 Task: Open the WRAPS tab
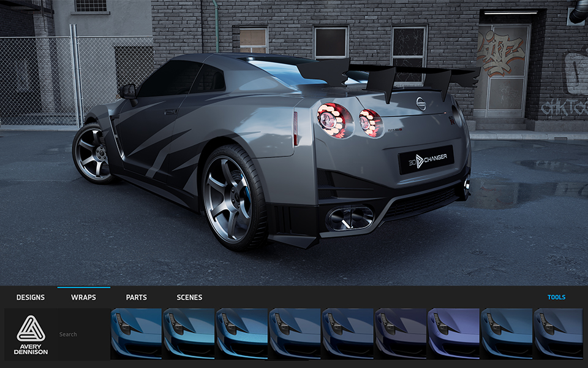(83, 297)
